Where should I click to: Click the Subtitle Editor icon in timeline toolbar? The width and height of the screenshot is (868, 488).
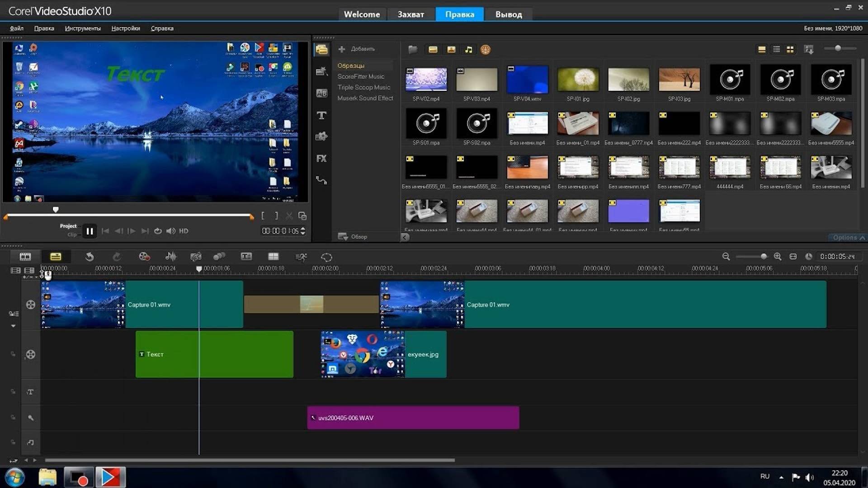[x=246, y=256]
